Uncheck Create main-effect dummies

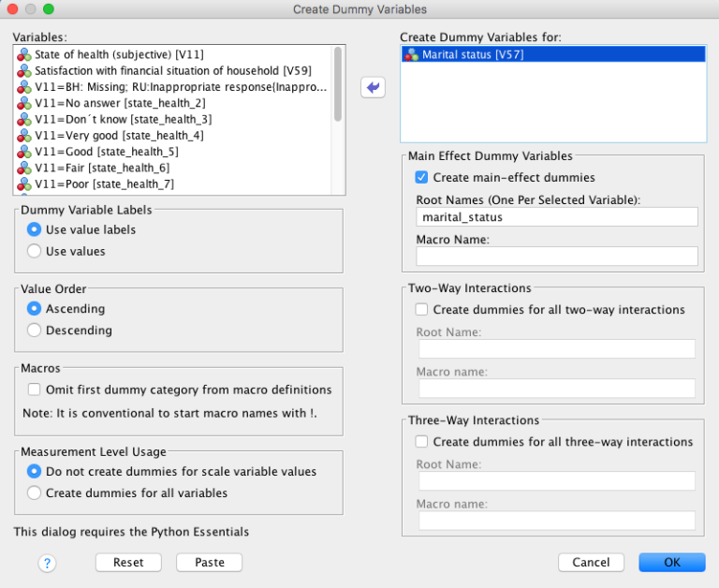pyautogui.click(x=422, y=177)
